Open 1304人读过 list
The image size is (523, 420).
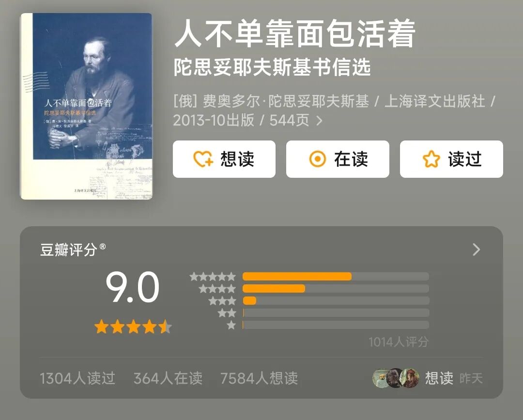pos(77,378)
